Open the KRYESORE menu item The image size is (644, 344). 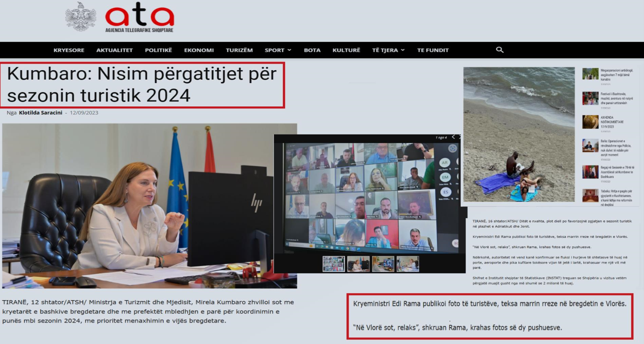pos(69,50)
